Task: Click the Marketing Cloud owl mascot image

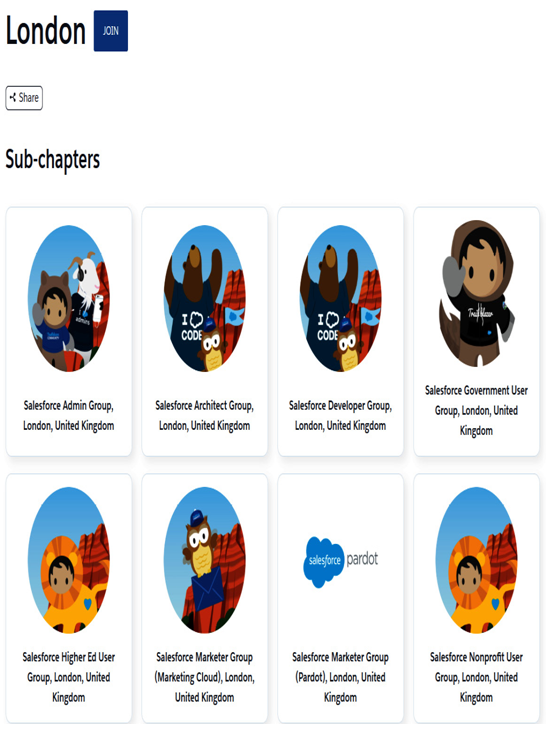Action: coord(205,560)
